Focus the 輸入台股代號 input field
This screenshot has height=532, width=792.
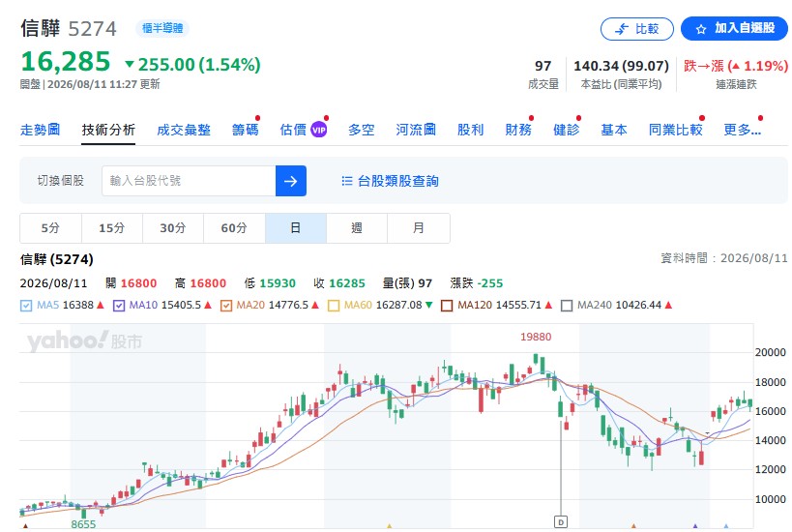[x=189, y=181]
